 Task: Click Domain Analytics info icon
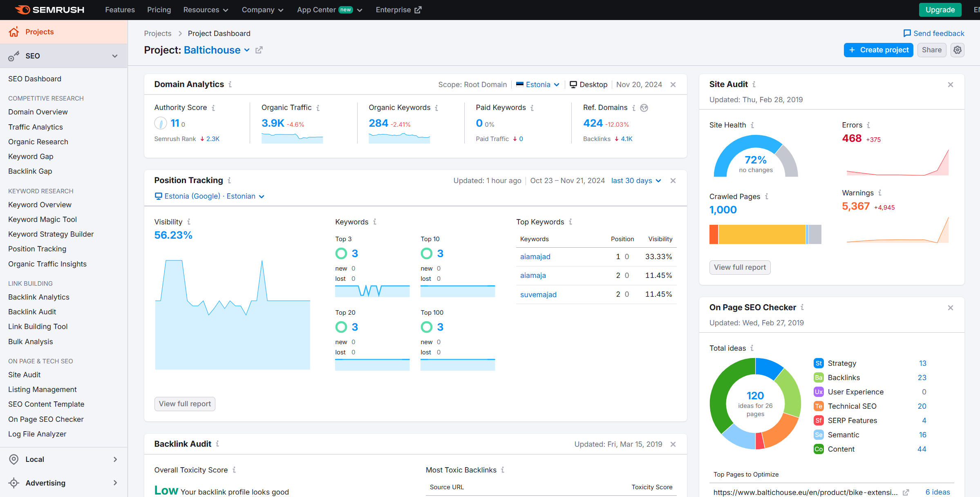pyautogui.click(x=230, y=84)
